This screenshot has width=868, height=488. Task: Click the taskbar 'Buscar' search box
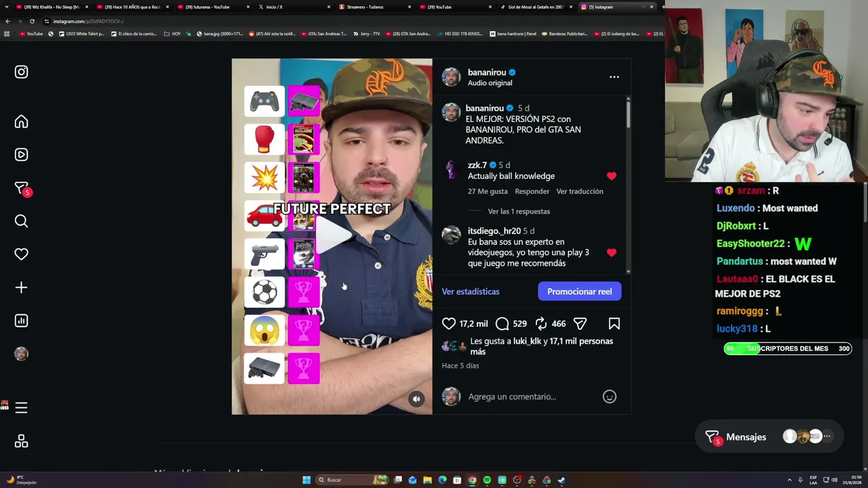coord(352,480)
